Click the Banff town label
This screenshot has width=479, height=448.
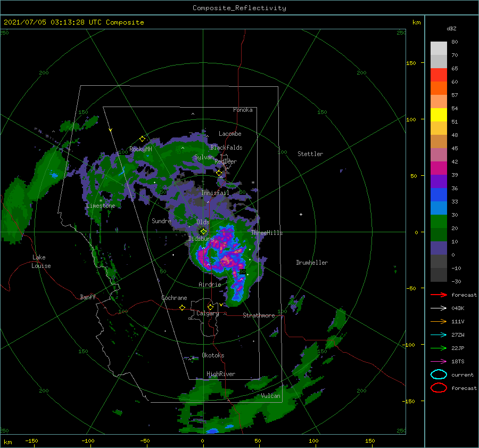point(88,297)
